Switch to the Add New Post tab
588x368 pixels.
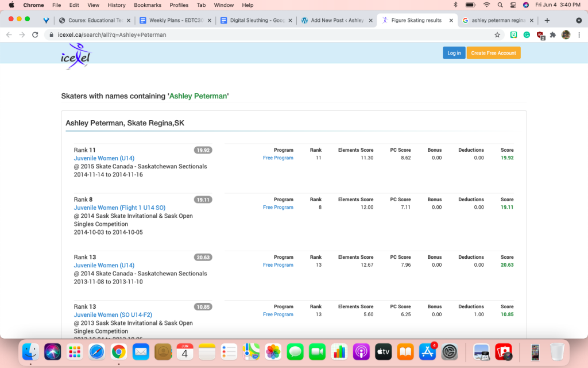tap(337, 20)
